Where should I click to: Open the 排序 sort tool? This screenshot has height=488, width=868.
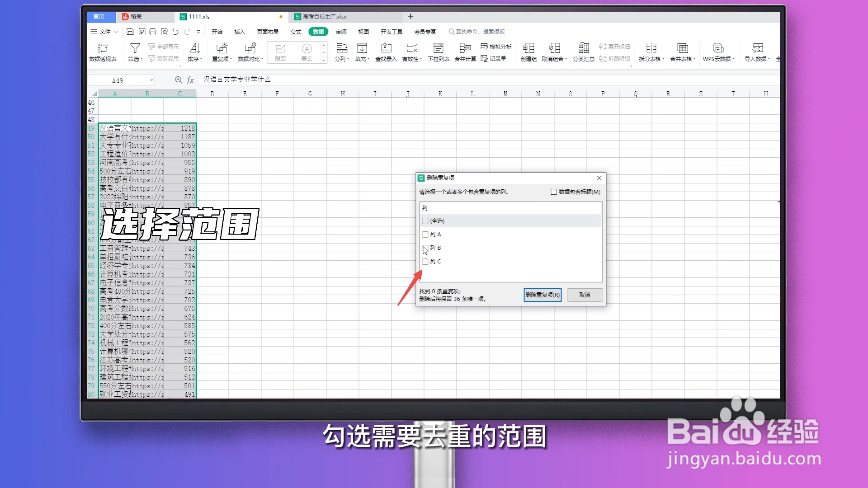(x=194, y=51)
